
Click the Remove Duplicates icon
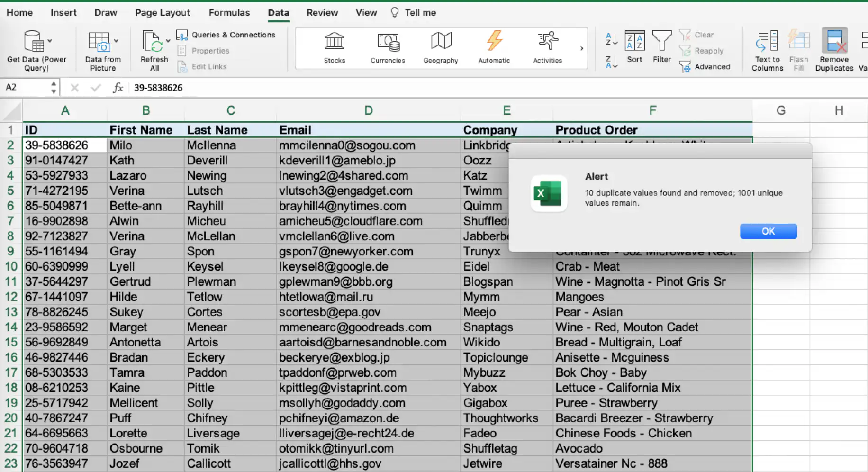[834, 41]
